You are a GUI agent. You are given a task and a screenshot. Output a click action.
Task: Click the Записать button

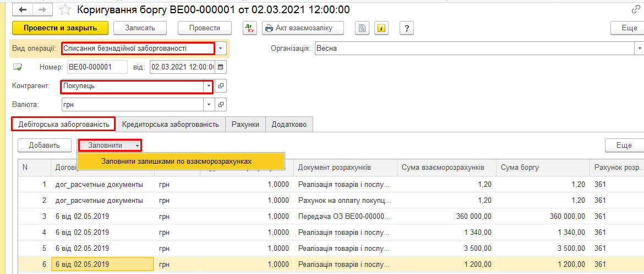pyautogui.click(x=140, y=28)
